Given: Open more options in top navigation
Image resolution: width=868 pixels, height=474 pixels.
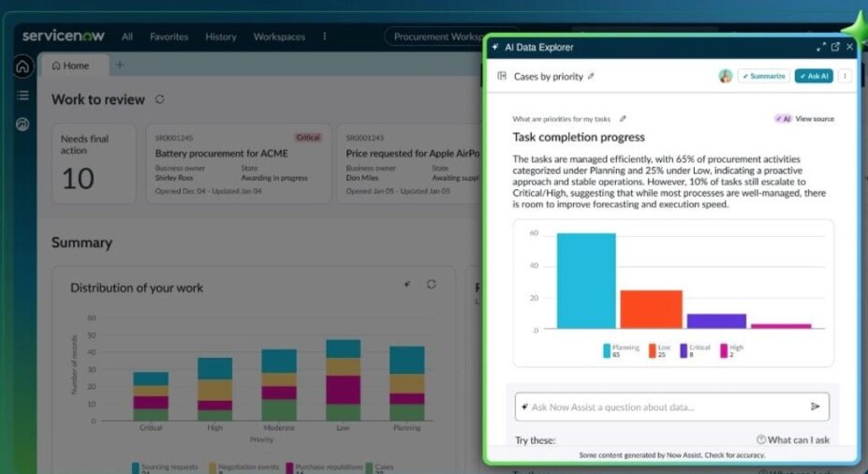Looking at the screenshot, I should pos(325,37).
